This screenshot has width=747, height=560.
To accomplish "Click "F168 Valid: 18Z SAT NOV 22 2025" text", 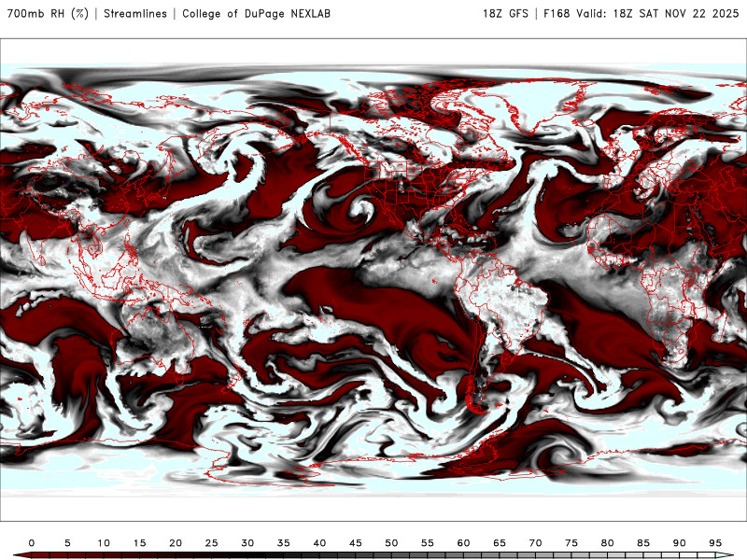I will (641, 14).
